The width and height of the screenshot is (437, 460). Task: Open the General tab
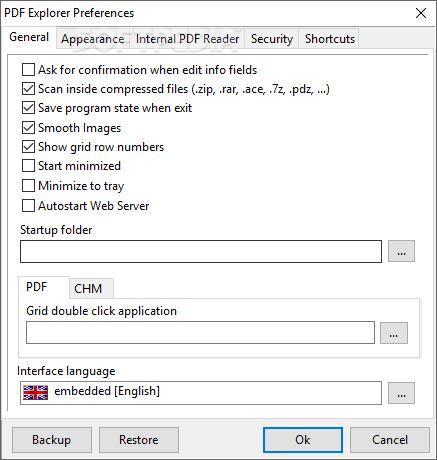(29, 37)
